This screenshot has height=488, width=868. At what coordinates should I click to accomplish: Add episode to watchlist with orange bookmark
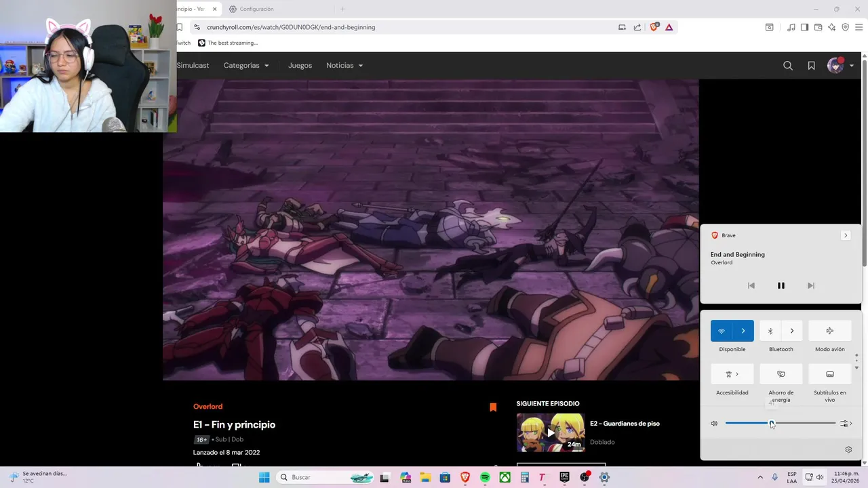[x=493, y=407]
